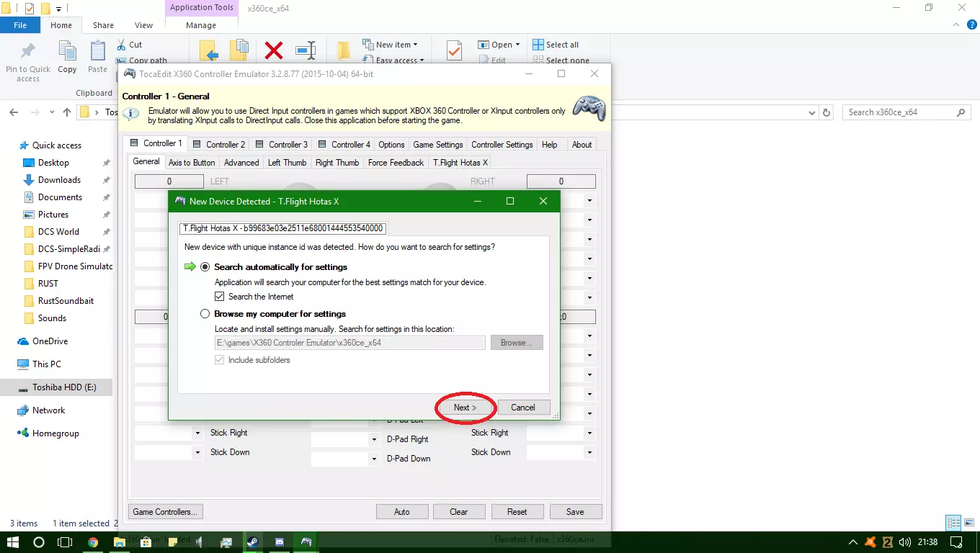Click Pin to Quick access in the ribbon
Screen dimensions: 980x553
pos(28,60)
